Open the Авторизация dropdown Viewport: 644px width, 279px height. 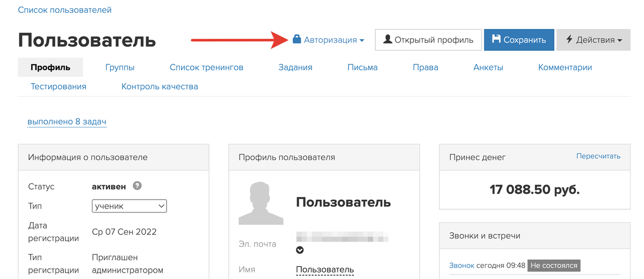328,40
